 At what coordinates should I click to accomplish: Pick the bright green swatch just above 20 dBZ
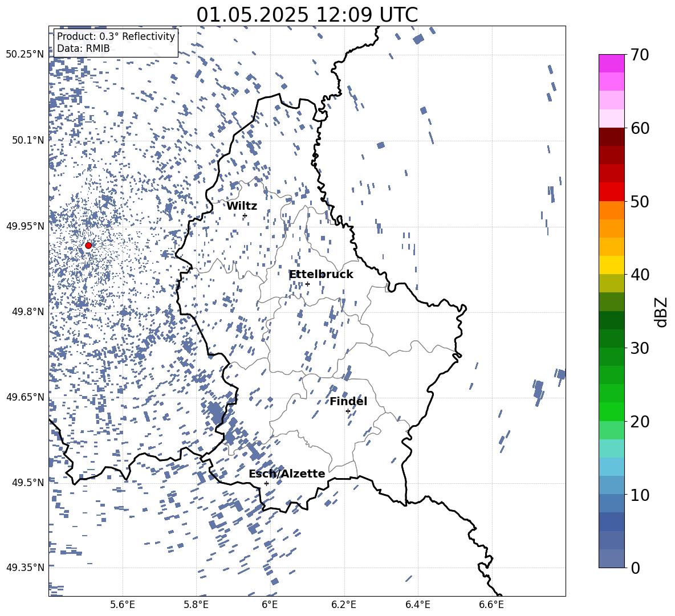[x=611, y=411]
